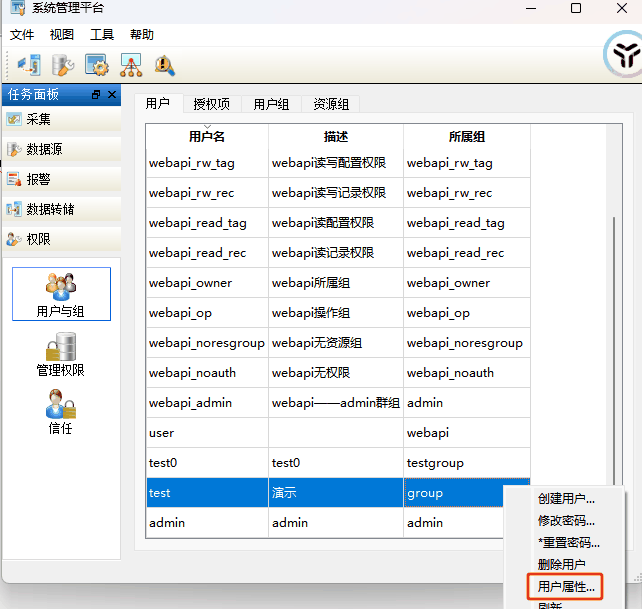Click description cell webapi读记录权限
Image resolution: width=642 pixels, height=609 pixels.
[336, 253]
